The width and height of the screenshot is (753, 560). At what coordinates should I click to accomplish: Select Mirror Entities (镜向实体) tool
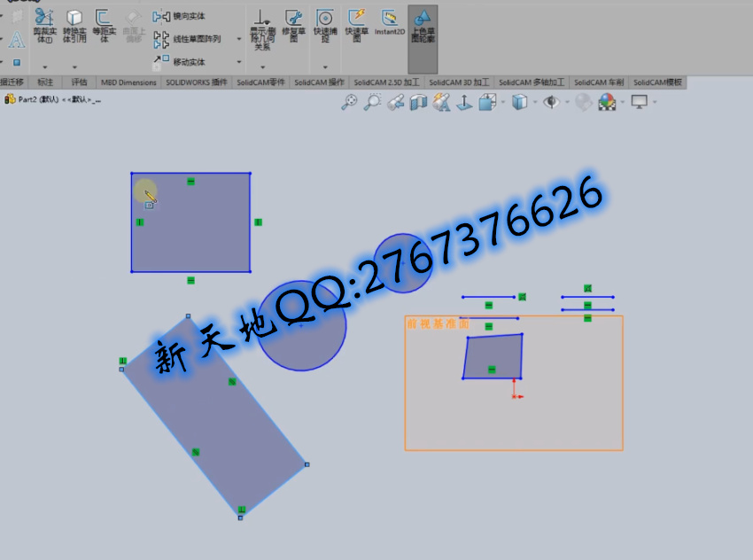(x=181, y=16)
